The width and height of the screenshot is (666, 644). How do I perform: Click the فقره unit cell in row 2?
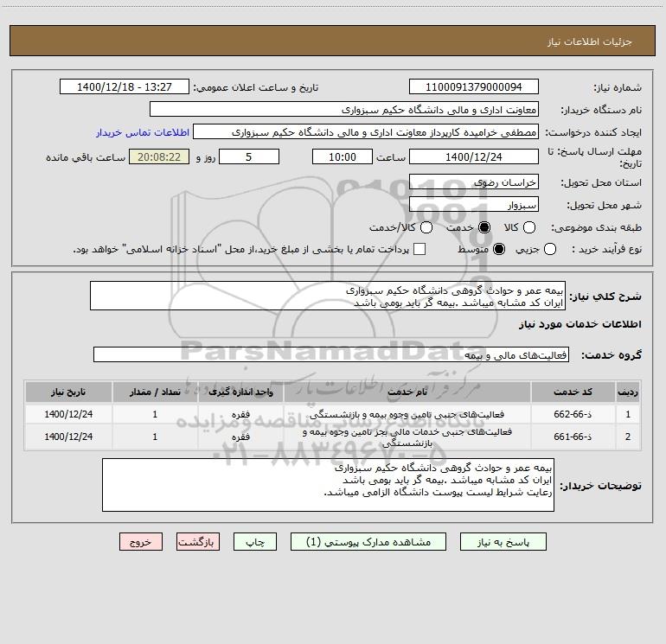(240, 437)
